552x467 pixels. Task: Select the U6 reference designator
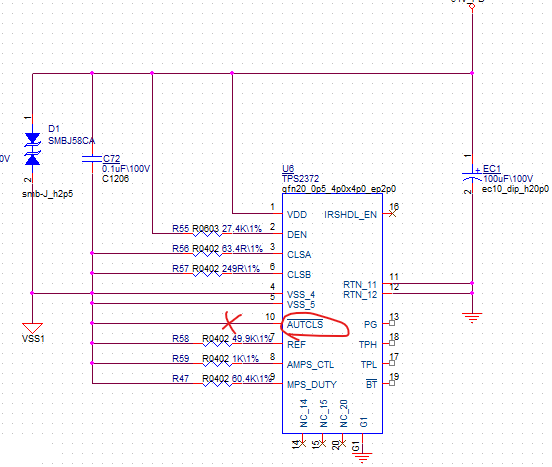288,169
